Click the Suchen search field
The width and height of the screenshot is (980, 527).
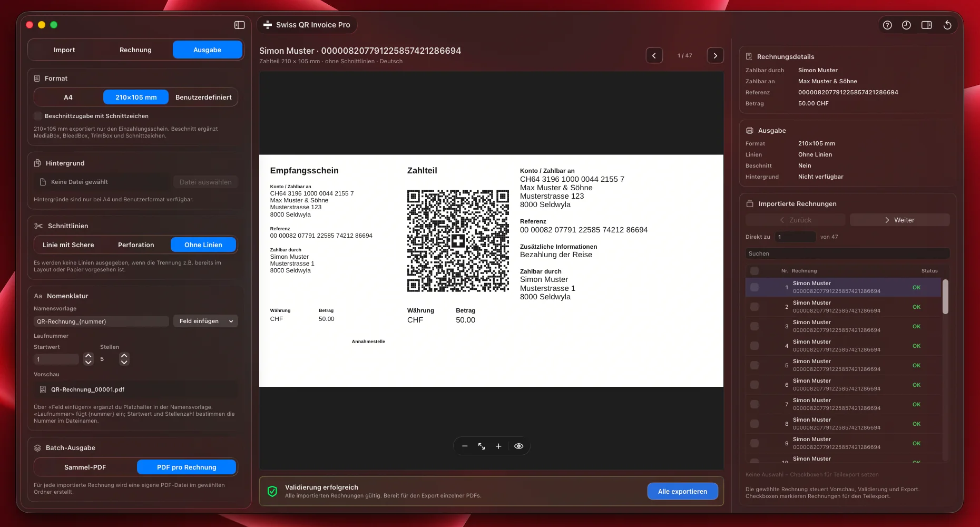tap(847, 253)
